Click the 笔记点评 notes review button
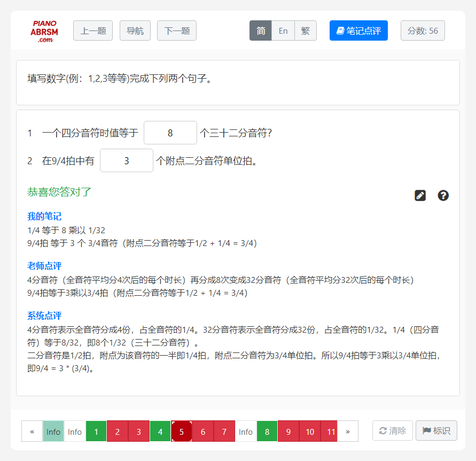The image size is (476, 461). pyautogui.click(x=358, y=30)
